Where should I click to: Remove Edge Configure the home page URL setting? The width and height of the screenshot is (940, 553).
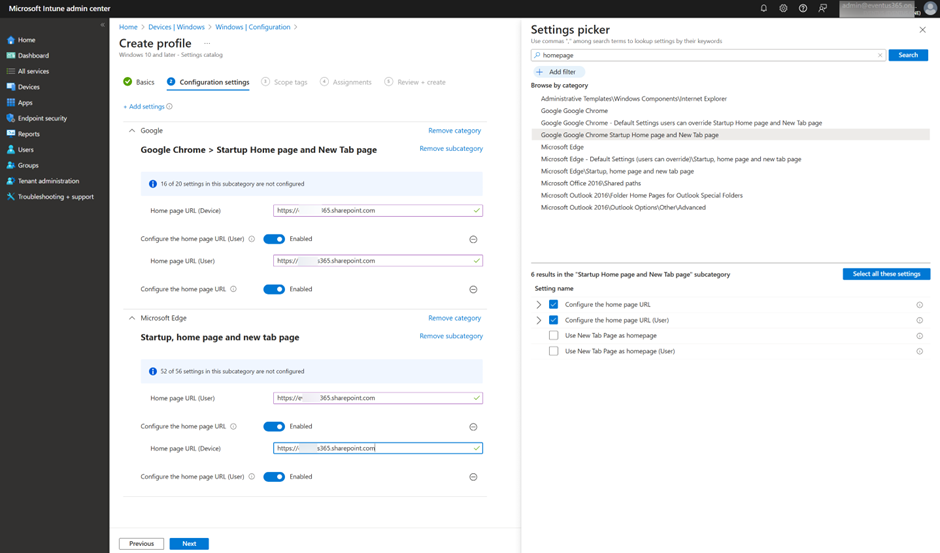(473, 427)
